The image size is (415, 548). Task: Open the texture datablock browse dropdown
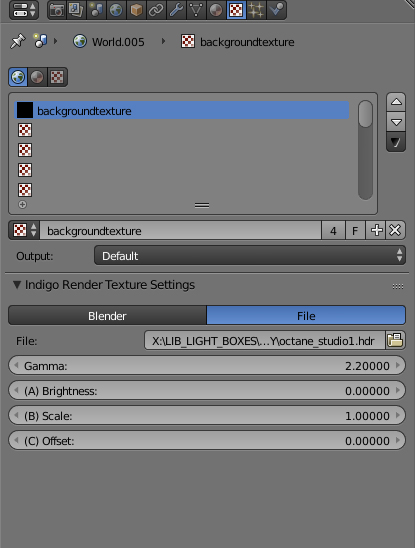click(24, 230)
